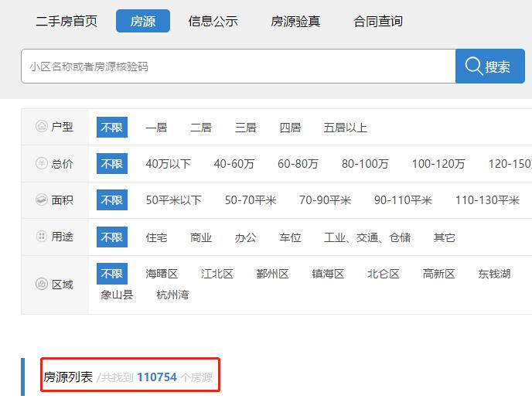The width and height of the screenshot is (532, 399).
Task: Open the 信息公示 tab
Action: (213, 21)
